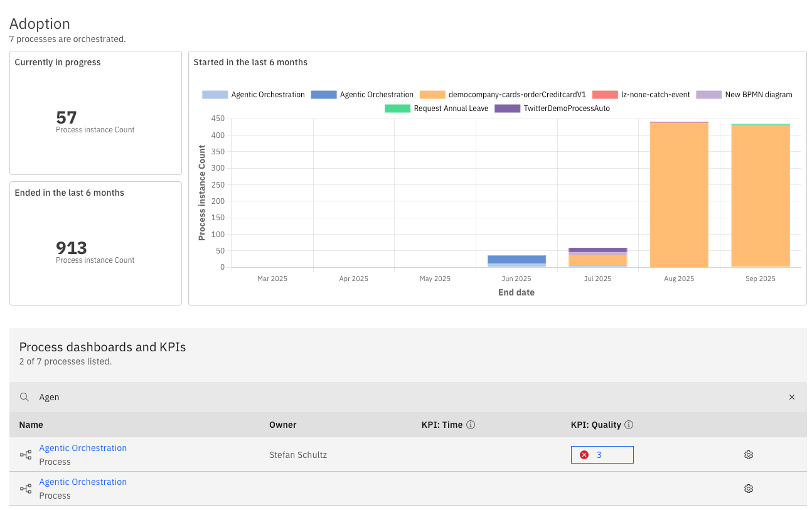Open the info icon next to KPI: Quality
Screen dimensions: 812x510
coord(629,425)
